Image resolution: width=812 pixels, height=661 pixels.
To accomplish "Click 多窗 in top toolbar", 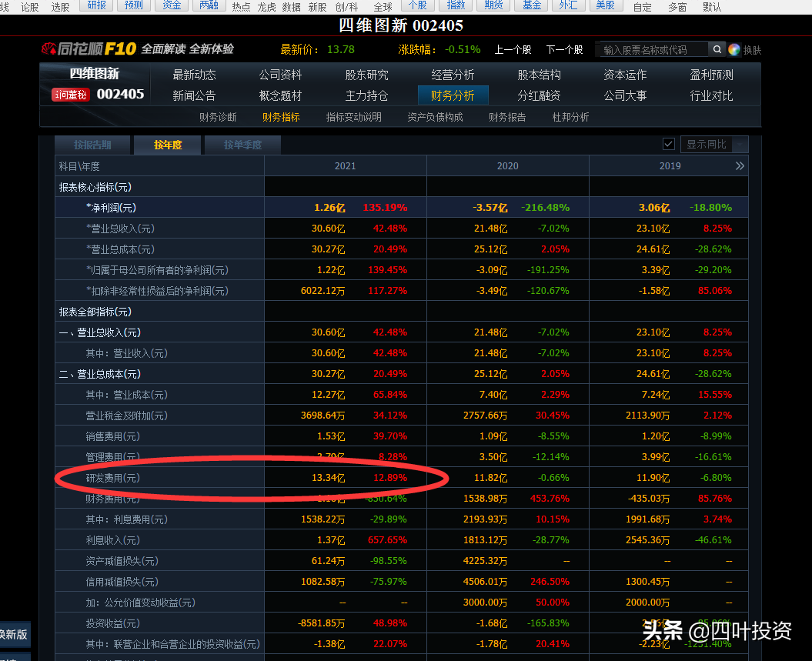I will click(x=677, y=7).
